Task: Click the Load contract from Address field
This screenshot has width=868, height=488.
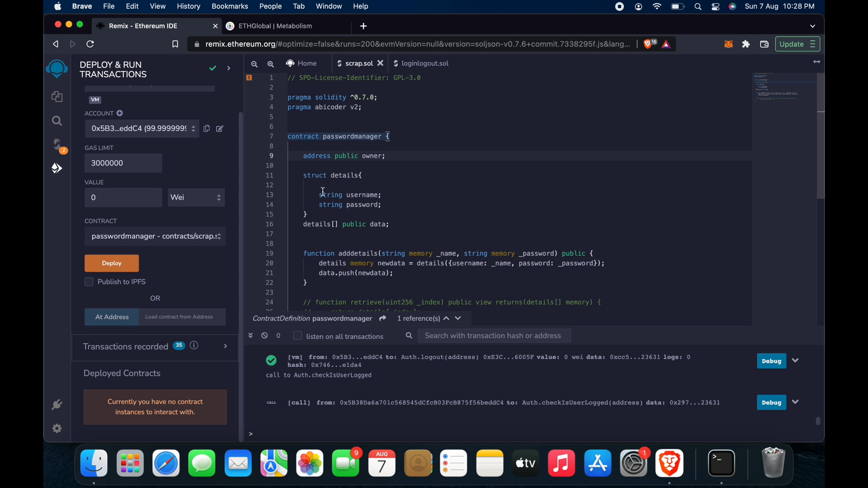Action: pyautogui.click(x=182, y=317)
